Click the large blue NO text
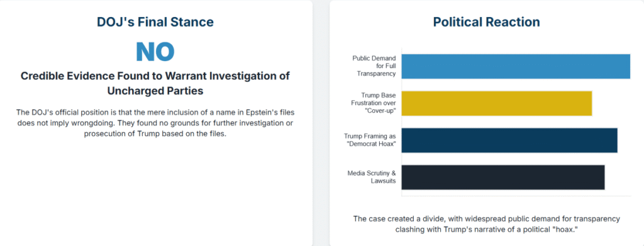The image size is (644, 246). pyautogui.click(x=155, y=52)
